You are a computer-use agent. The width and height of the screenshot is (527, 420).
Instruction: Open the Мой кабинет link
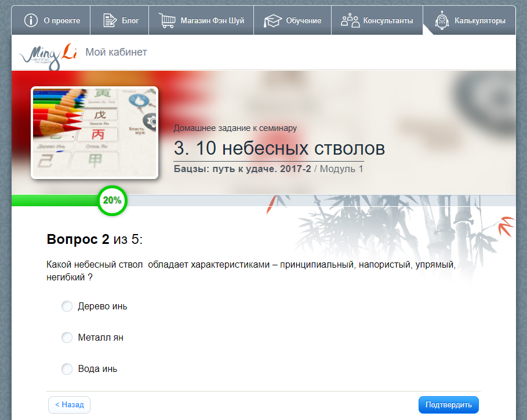pos(116,53)
